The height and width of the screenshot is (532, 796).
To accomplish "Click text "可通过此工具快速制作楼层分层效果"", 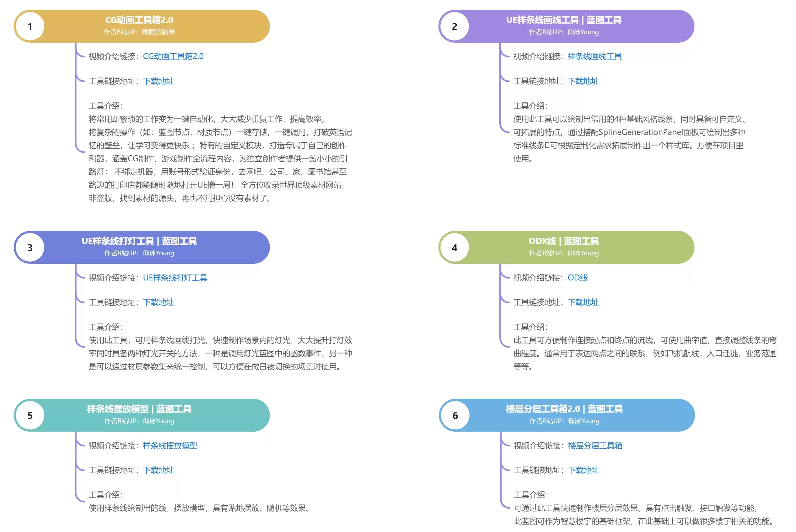I will (x=576, y=508).
